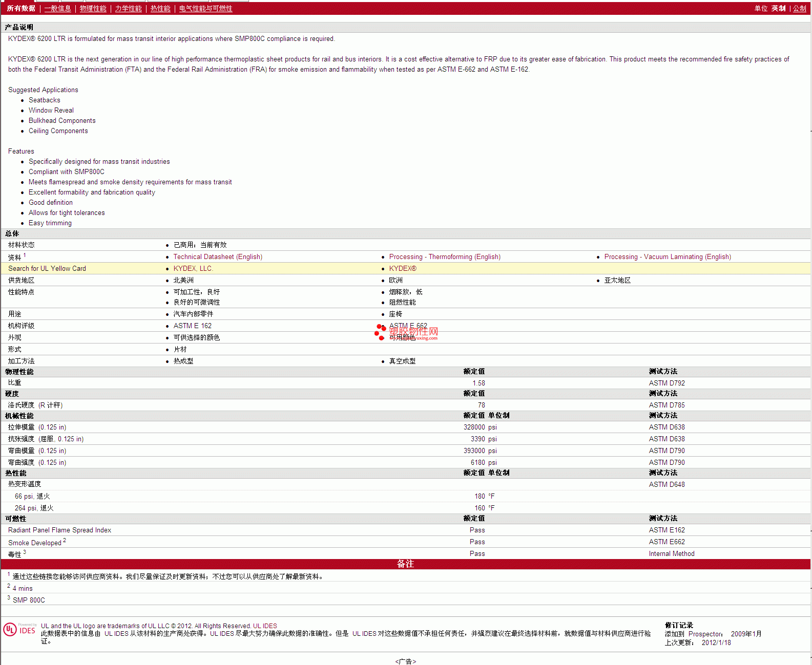Open Processing - Thermoforming (English) link
The image size is (812, 665).
coord(445,257)
